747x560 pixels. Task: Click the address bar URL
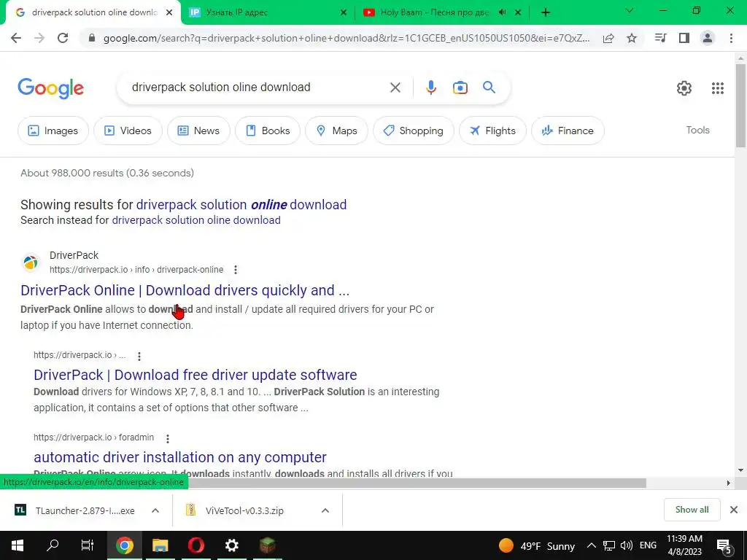point(347,38)
